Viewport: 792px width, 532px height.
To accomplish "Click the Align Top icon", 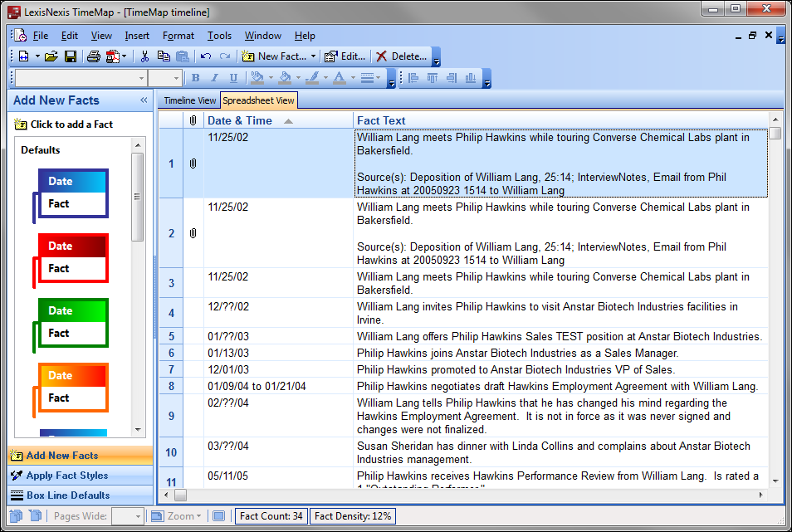I will (433, 78).
